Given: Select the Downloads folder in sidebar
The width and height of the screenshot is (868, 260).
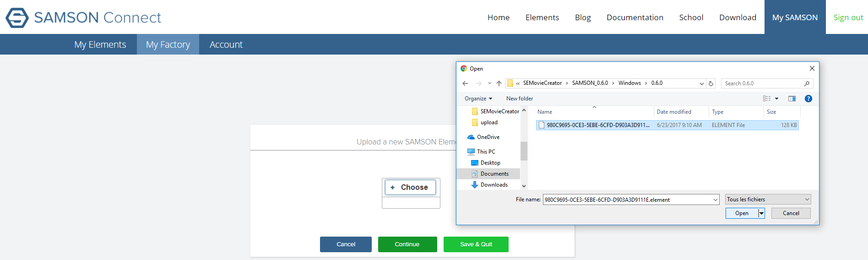Looking at the screenshot, I should click(494, 185).
